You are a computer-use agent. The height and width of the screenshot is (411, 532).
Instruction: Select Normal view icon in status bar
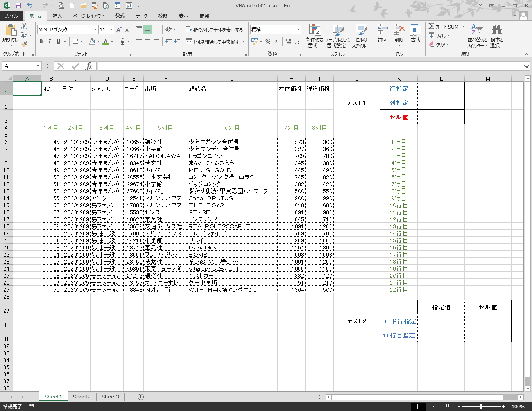(x=419, y=407)
